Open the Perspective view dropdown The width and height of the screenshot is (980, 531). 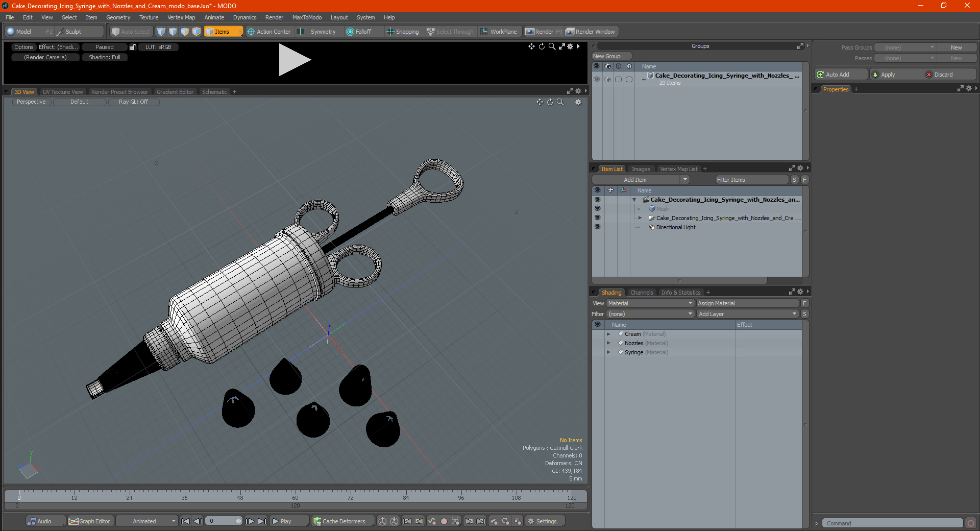[x=31, y=102]
